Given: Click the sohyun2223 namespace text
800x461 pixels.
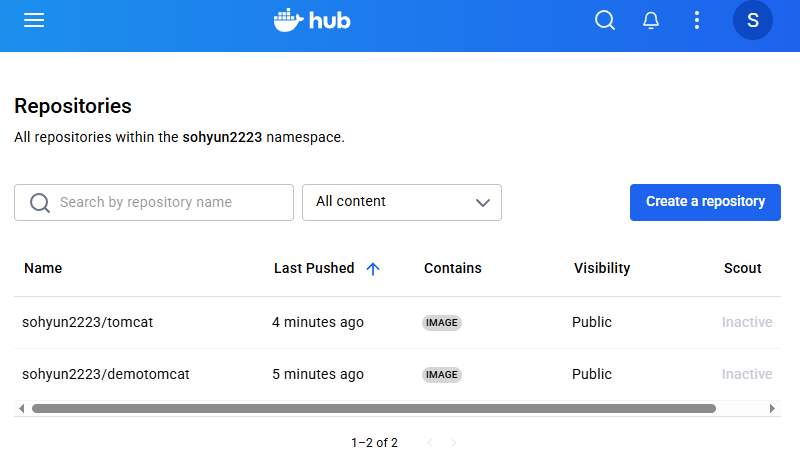Looking at the screenshot, I should (x=222, y=137).
